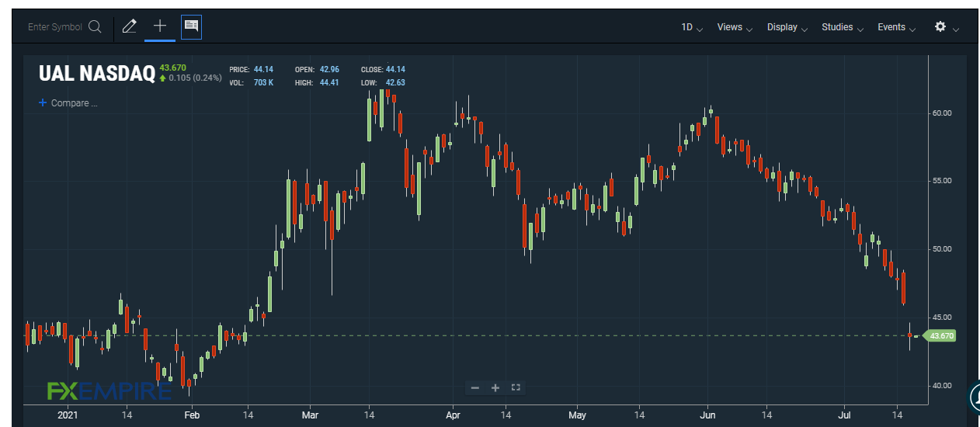Expand the Views menu

pyautogui.click(x=735, y=27)
